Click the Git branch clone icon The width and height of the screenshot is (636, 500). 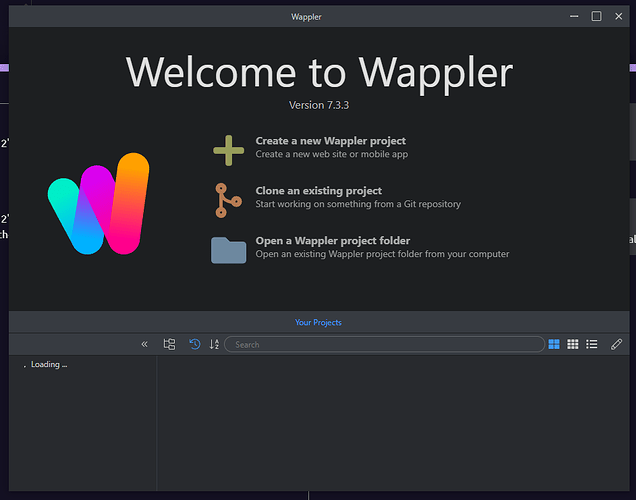pyautogui.click(x=228, y=199)
